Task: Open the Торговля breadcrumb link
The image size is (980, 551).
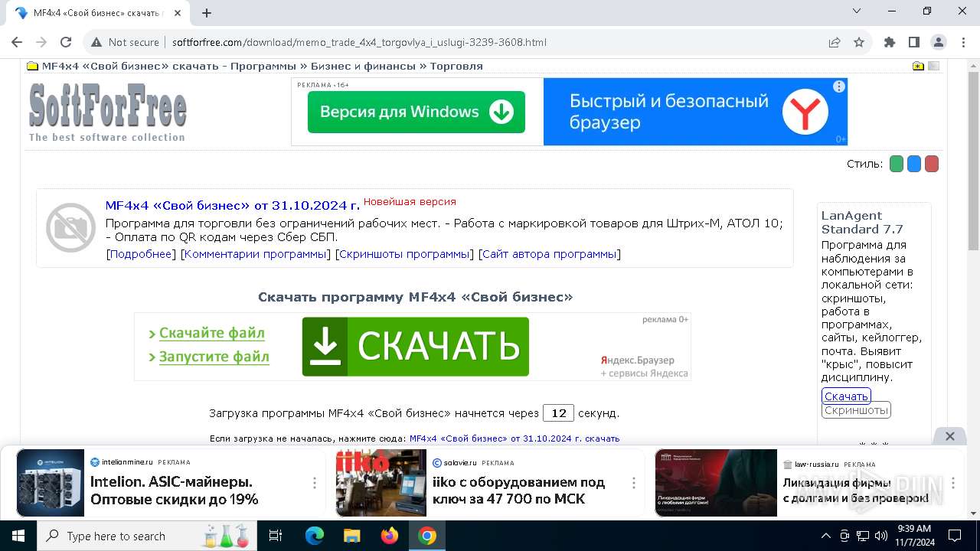Action: click(x=456, y=66)
